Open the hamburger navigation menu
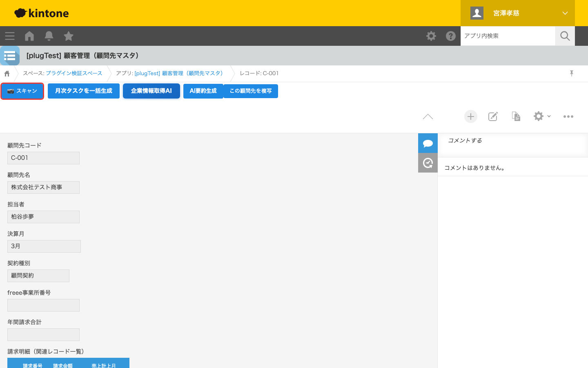The height and width of the screenshot is (368, 588). click(10, 36)
